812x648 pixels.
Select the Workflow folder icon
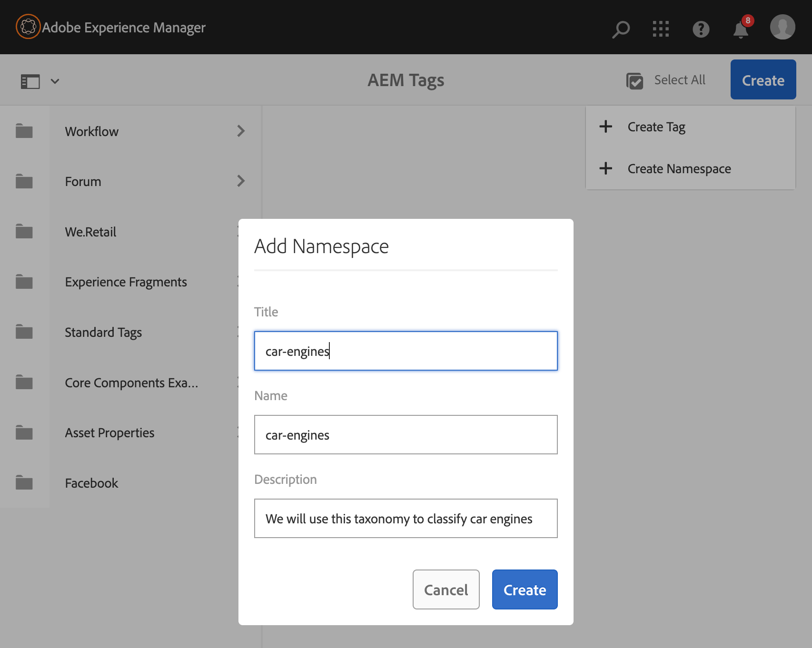pos(24,131)
